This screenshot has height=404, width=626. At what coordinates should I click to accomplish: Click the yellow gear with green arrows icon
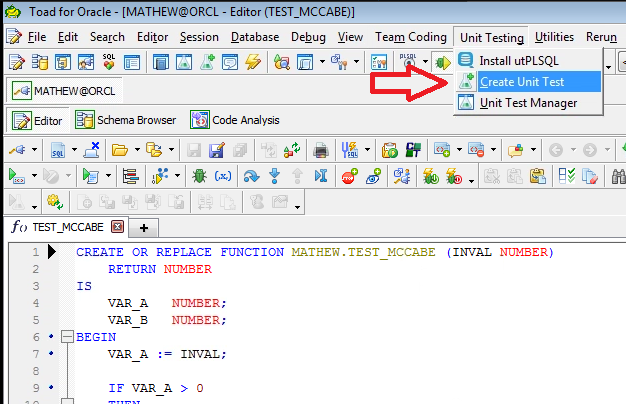click(55, 202)
